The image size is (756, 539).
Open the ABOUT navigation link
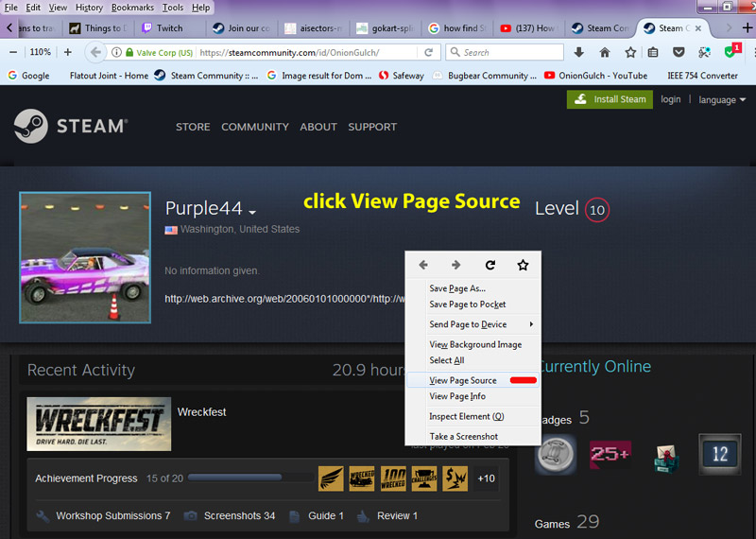pos(318,127)
